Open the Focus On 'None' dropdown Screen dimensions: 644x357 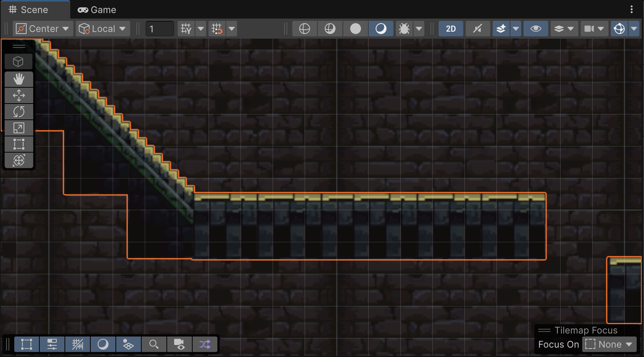(x=609, y=344)
